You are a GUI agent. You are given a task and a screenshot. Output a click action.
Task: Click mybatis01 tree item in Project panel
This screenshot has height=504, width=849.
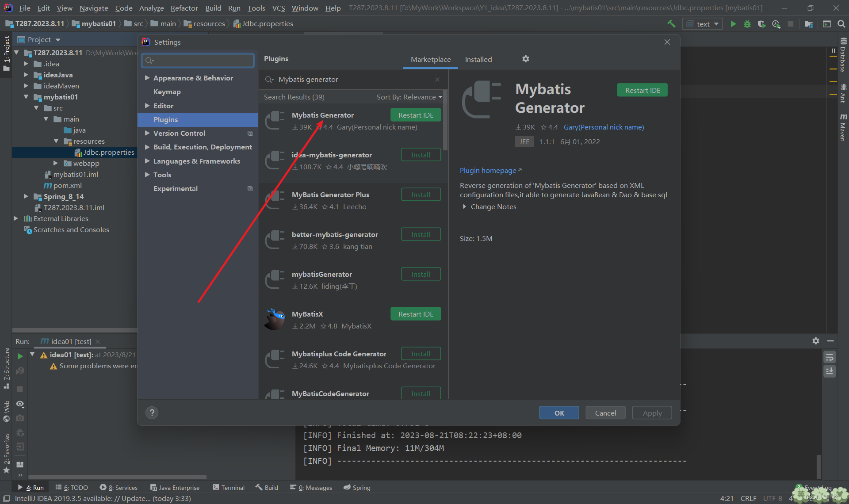[60, 96]
